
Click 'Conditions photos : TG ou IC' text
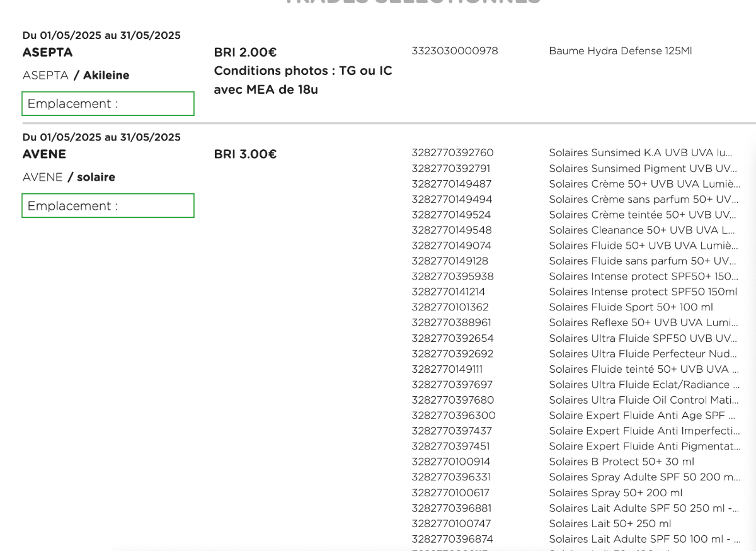(x=303, y=71)
